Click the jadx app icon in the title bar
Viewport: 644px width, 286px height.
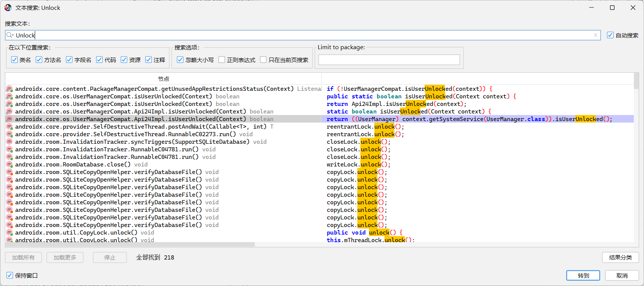pyautogui.click(x=8, y=8)
